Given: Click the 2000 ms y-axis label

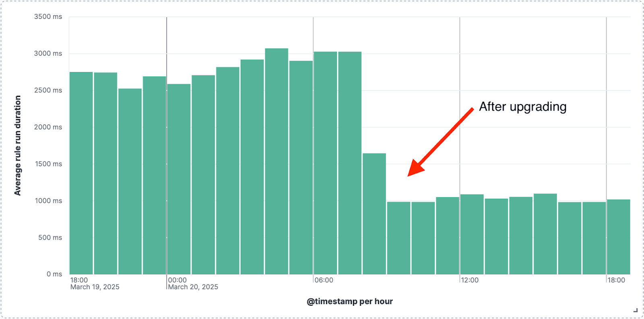Looking at the screenshot, I should point(48,127).
